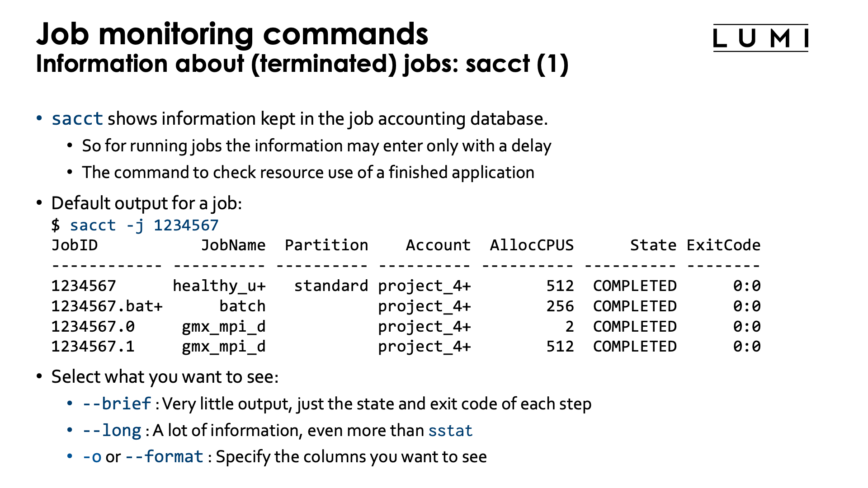868x488 pixels.
Task: Click the AllocCPUS column header
Action: [x=532, y=245]
